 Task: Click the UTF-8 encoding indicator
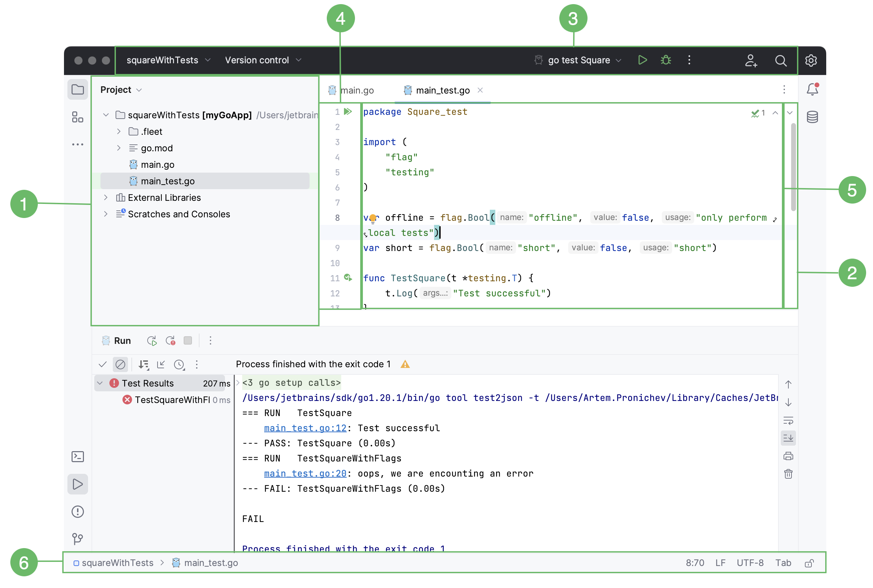(x=750, y=563)
